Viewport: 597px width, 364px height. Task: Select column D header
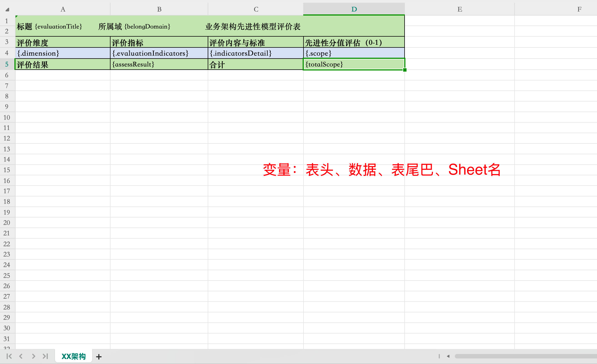pos(354,9)
